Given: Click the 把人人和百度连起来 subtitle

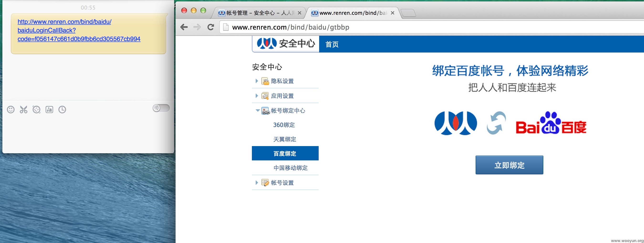Looking at the screenshot, I should tap(512, 88).
